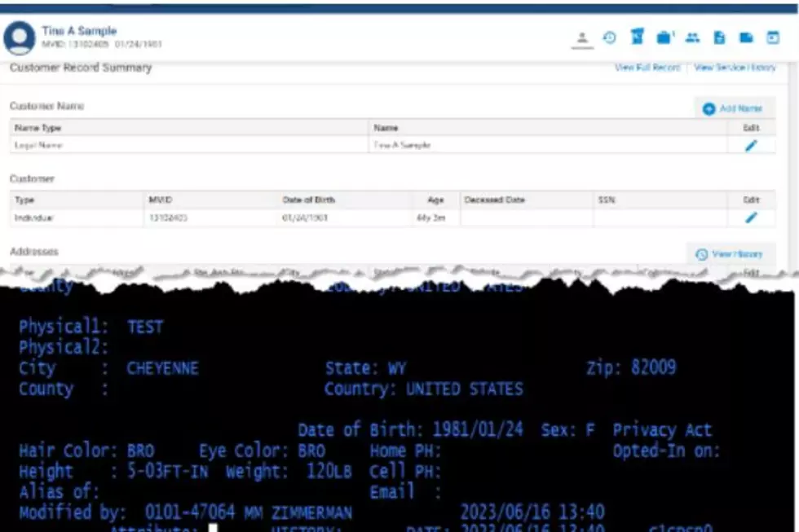Select the Legal Name cell

(188, 145)
